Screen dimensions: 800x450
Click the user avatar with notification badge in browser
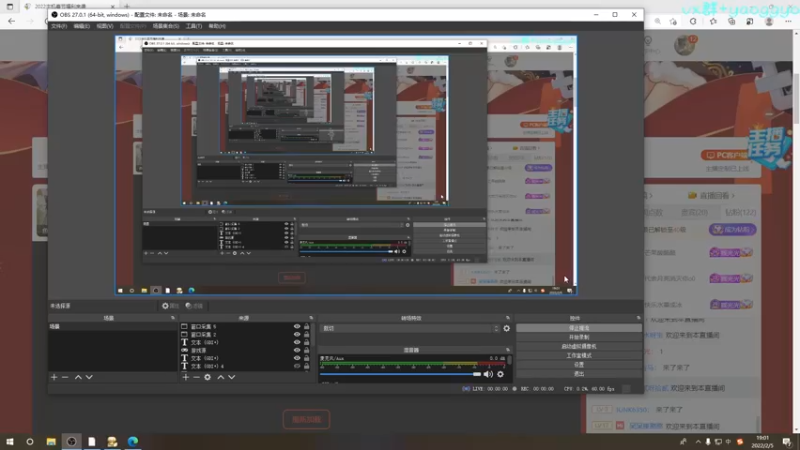(685, 45)
